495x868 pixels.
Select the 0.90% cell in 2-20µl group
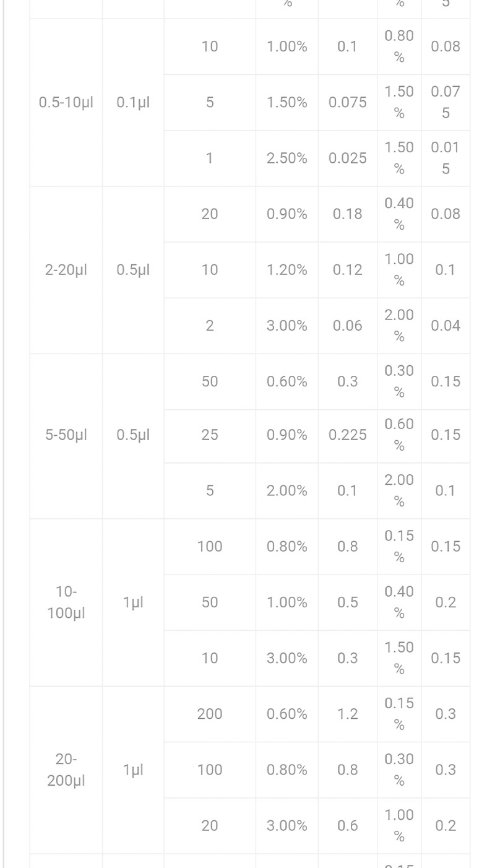[x=287, y=214]
